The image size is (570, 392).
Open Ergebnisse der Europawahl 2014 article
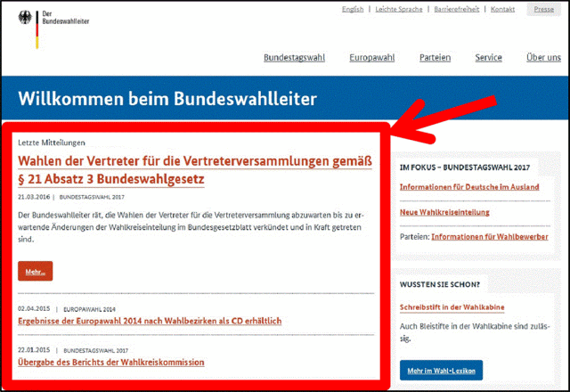pos(150,321)
